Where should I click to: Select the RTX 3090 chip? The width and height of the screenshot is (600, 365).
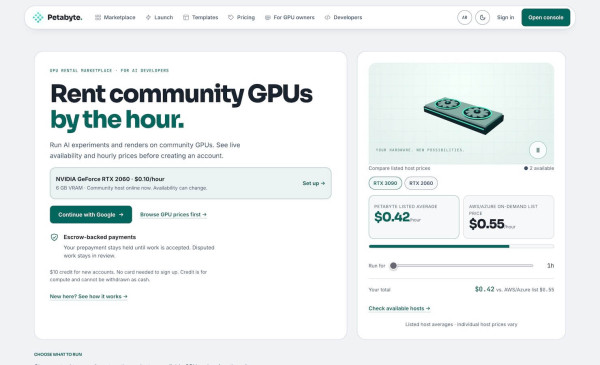[385, 183]
